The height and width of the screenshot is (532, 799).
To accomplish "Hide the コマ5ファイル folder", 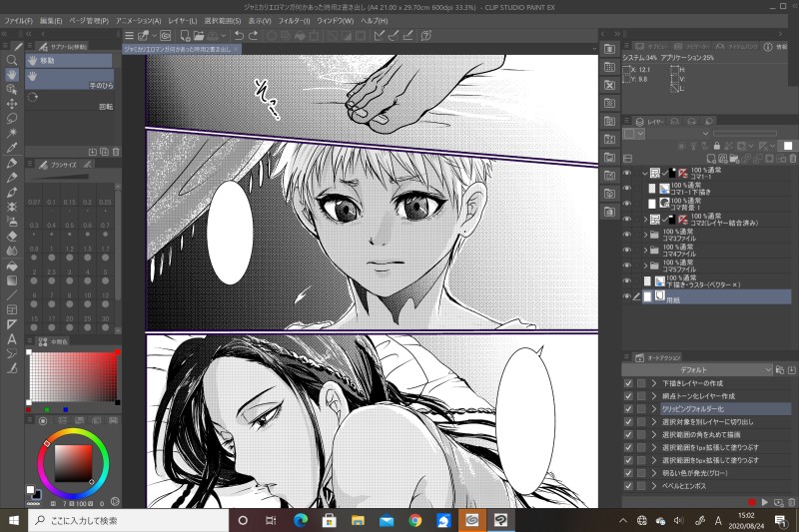I will pyautogui.click(x=627, y=266).
